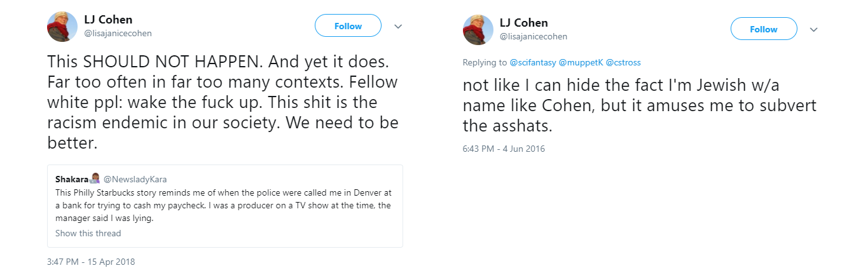The width and height of the screenshot is (868, 275).
Task: Open the LJ Cohen name on the right tweet
Action: pyautogui.click(x=523, y=23)
